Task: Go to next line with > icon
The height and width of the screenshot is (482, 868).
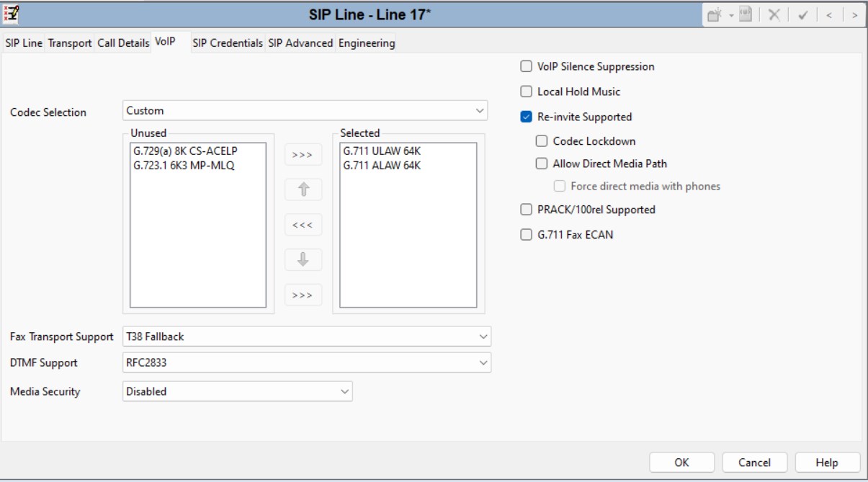Action: tap(854, 15)
